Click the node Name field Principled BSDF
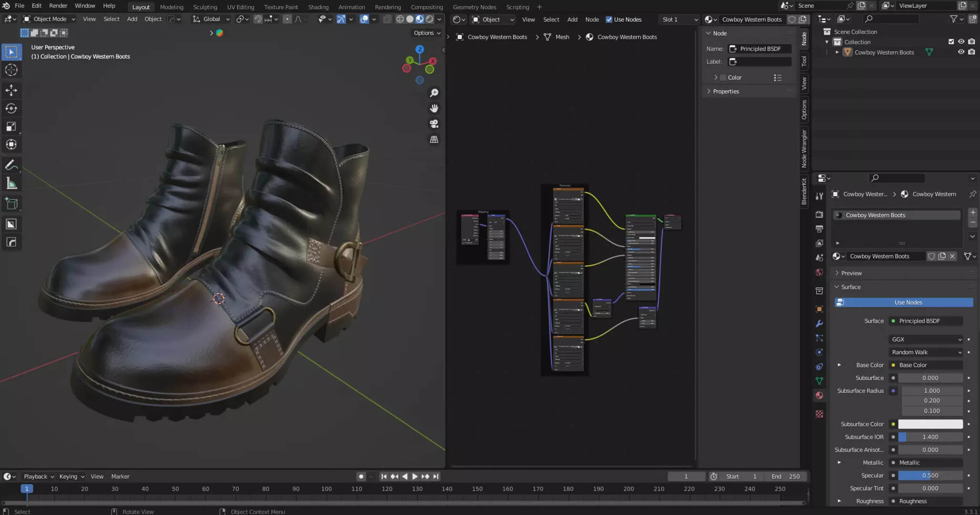 pos(760,49)
